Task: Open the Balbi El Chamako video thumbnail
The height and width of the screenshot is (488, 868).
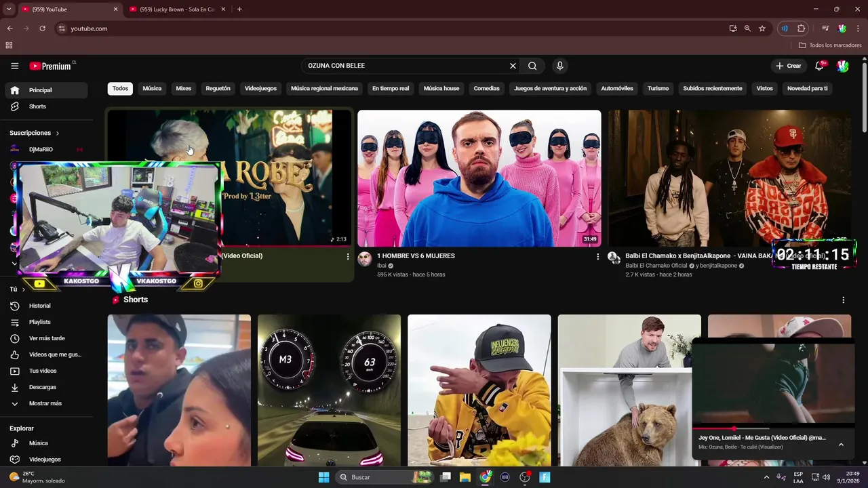Action: (x=730, y=178)
